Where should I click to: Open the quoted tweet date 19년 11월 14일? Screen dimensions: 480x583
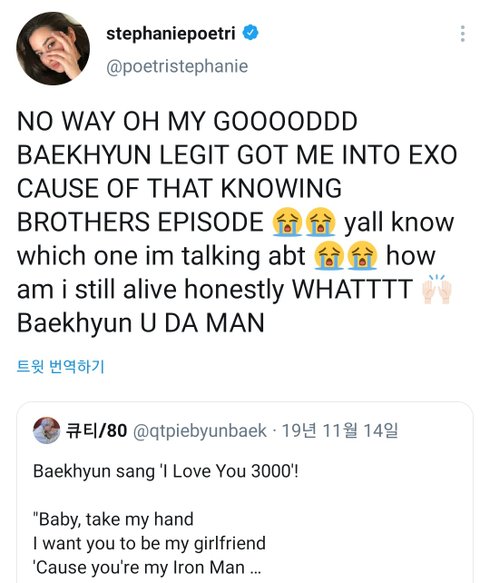coord(340,431)
